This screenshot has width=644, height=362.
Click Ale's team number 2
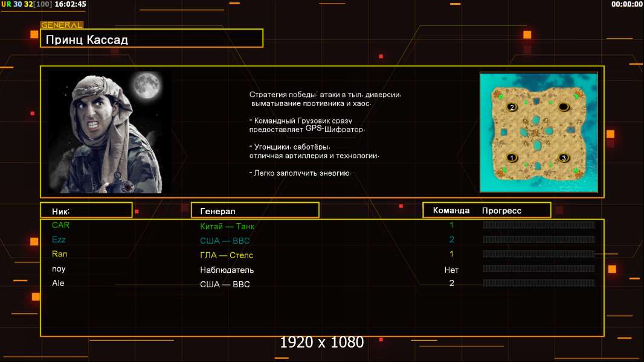point(451,284)
